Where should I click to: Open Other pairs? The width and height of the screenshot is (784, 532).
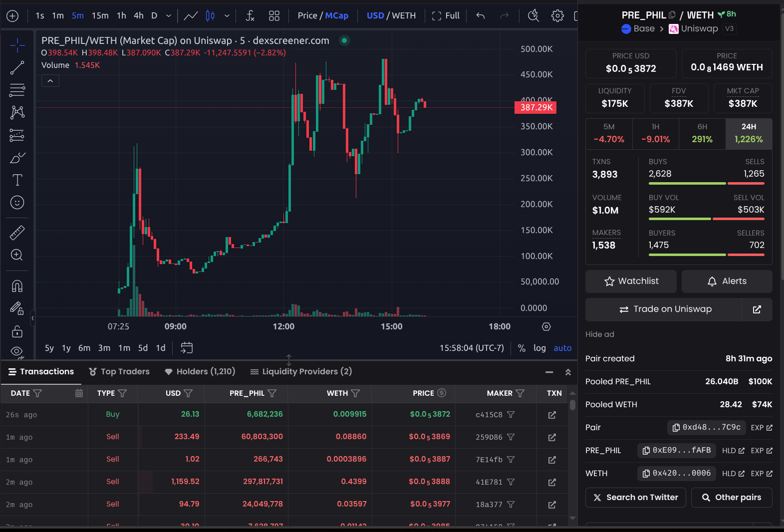pos(732,498)
